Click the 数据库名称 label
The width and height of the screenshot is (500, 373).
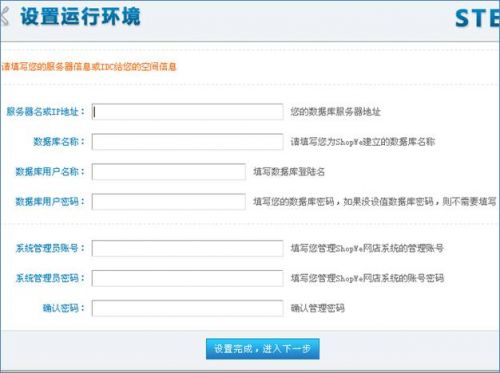pyautogui.click(x=59, y=142)
